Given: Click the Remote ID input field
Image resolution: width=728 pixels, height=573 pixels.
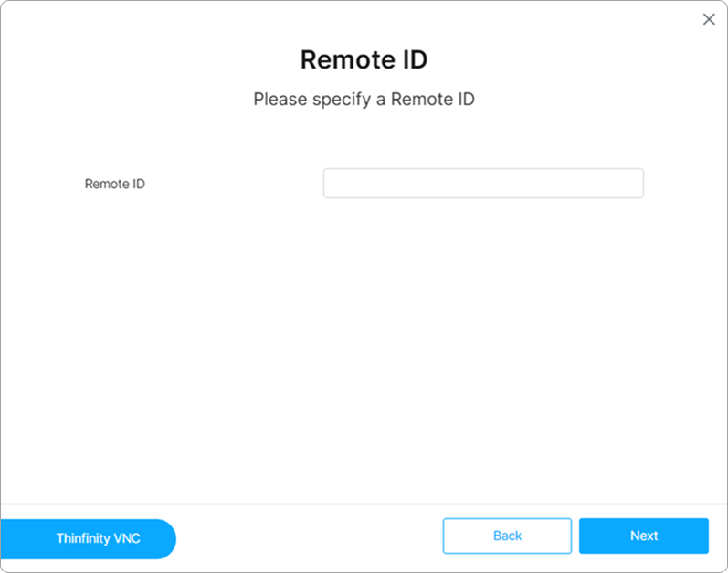Looking at the screenshot, I should [483, 184].
